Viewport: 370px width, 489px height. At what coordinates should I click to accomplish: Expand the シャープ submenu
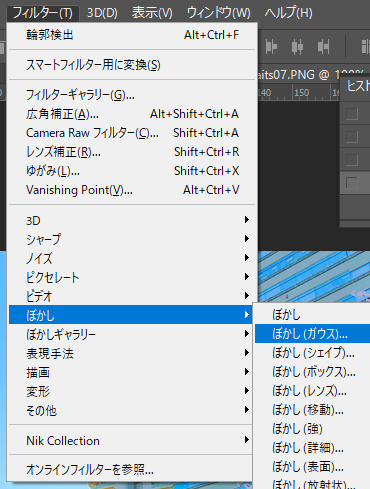(x=132, y=239)
